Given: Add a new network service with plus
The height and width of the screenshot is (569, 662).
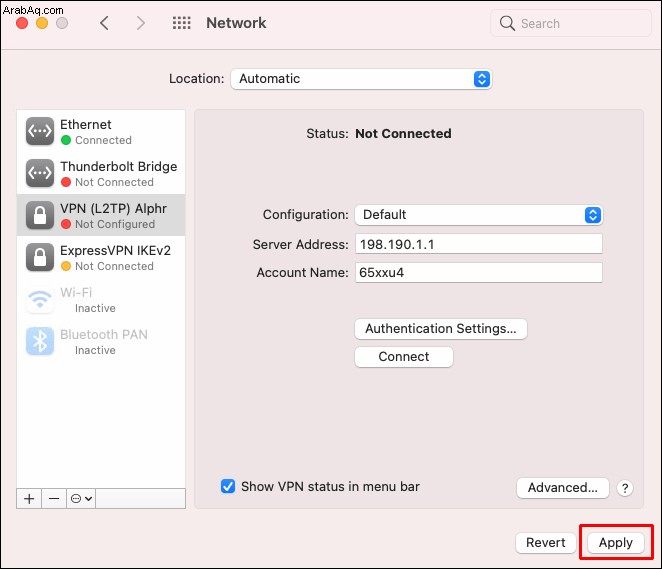Looking at the screenshot, I should point(29,499).
